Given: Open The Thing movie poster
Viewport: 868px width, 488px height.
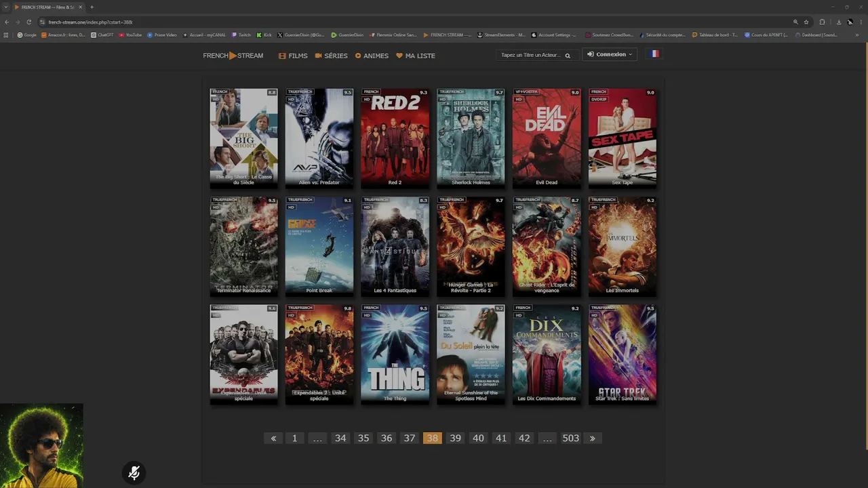Looking at the screenshot, I should pos(395,354).
